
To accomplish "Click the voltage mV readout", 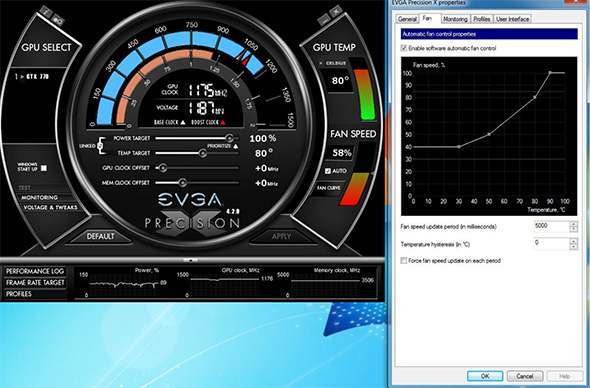I will [x=206, y=108].
